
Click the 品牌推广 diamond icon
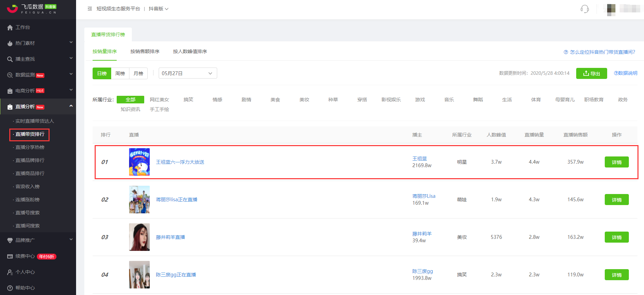[10, 241]
